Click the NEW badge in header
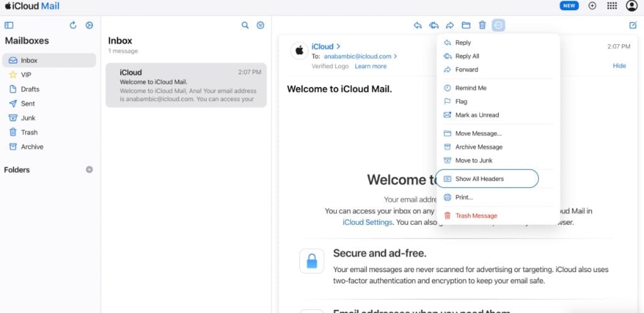 [x=569, y=6]
